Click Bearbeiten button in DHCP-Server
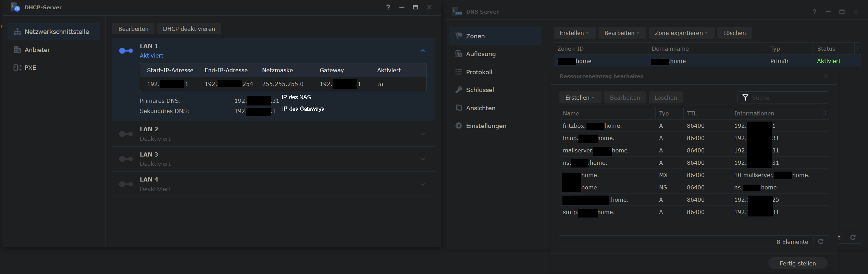Screen dimensions: 868x274 tap(133, 29)
